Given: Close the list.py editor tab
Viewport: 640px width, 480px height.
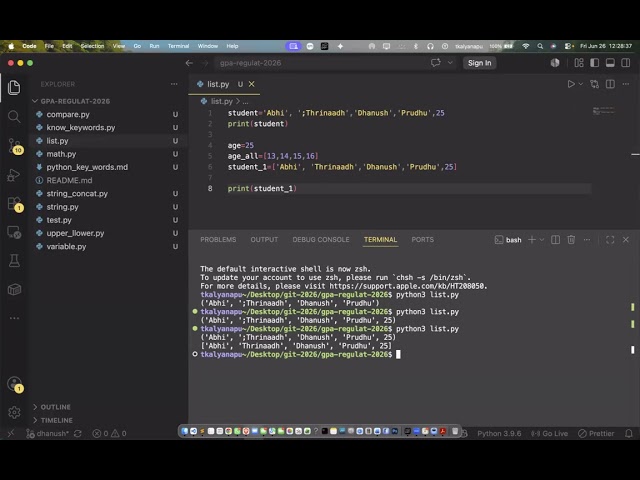Looking at the screenshot, I should pyautogui.click(x=252, y=84).
